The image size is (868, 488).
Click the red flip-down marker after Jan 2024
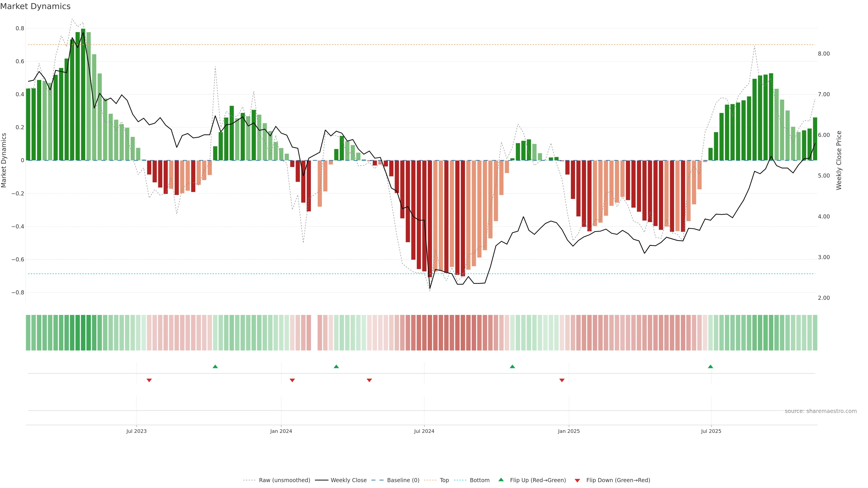point(292,380)
